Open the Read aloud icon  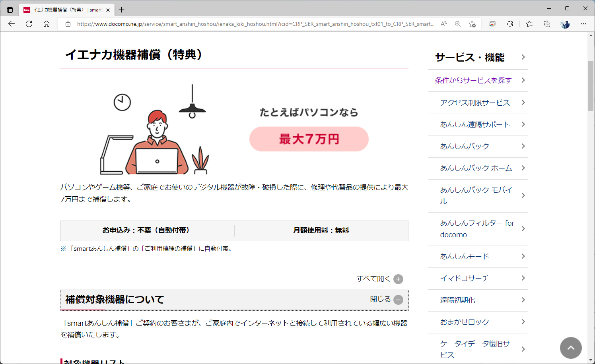(x=443, y=24)
